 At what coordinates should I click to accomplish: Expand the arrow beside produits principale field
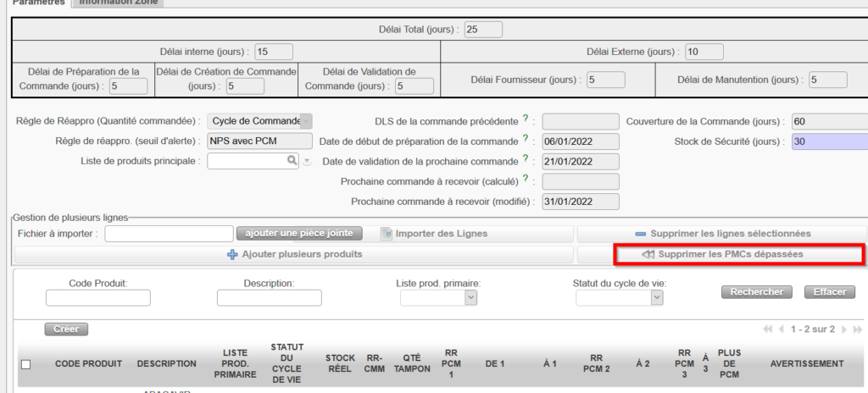307,162
